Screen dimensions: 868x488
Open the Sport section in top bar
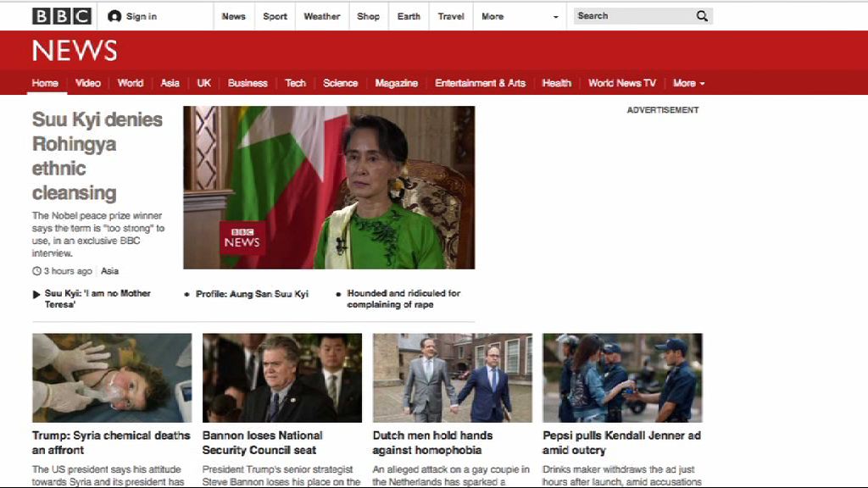coord(275,16)
